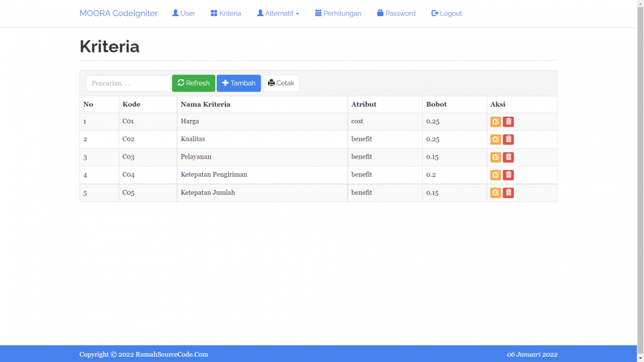Open edit for Pelayanan criteria
Viewport: 644px width, 362px height.
(x=495, y=157)
